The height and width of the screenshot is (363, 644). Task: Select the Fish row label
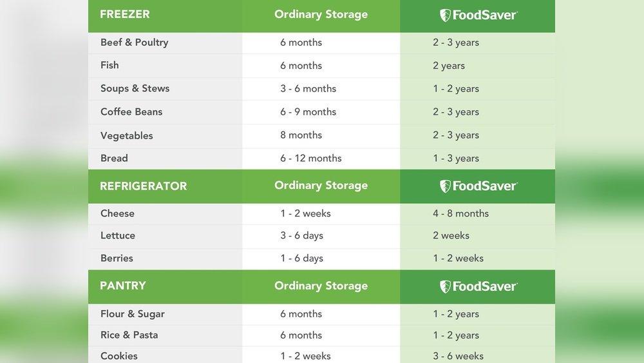click(109, 65)
